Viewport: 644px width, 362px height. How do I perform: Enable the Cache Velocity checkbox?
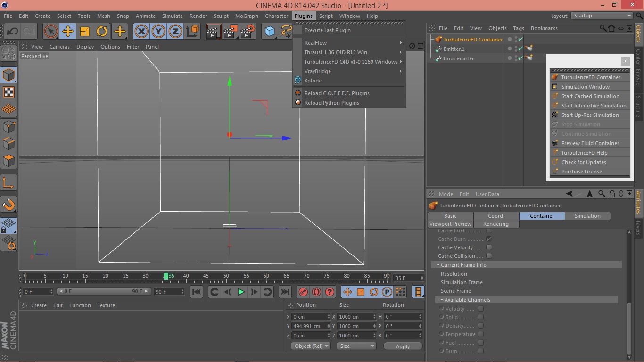click(x=489, y=247)
